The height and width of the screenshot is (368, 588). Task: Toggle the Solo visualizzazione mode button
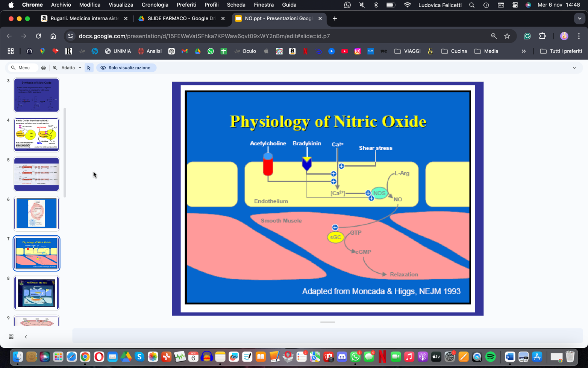click(126, 68)
